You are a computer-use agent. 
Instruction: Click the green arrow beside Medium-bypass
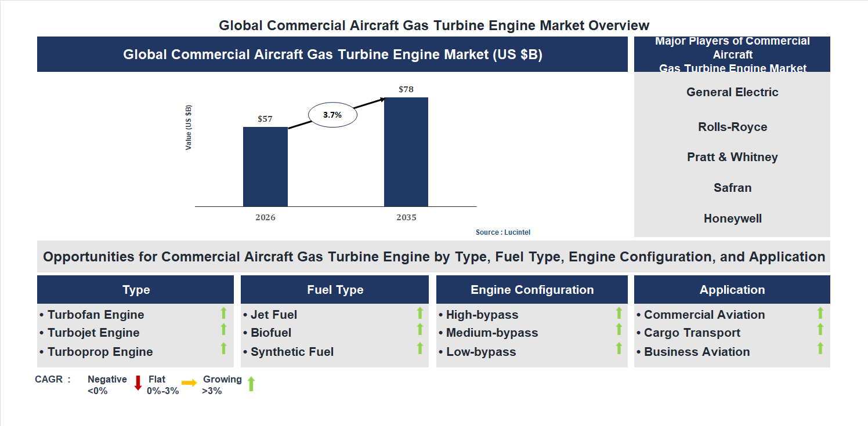click(619, 329)
